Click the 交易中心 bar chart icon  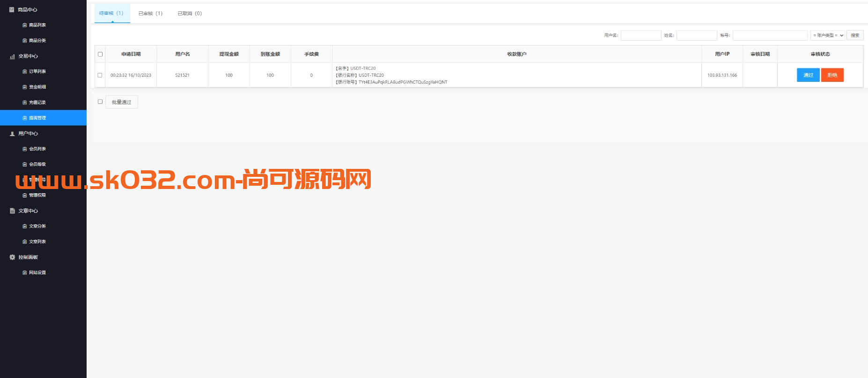[12, 56]
